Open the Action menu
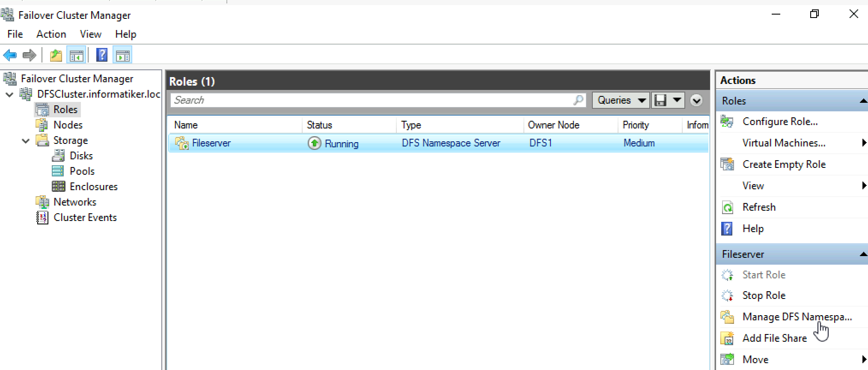 point(51,34)
